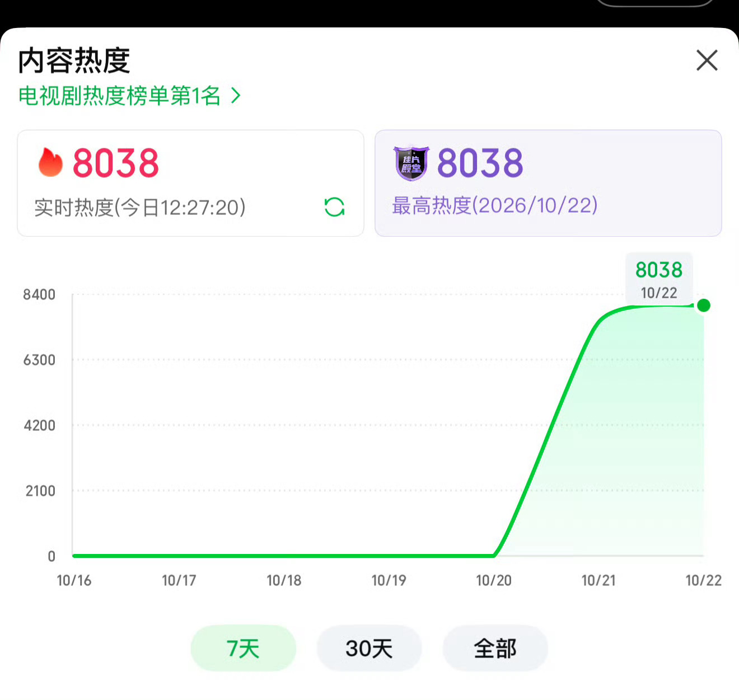The width and height of the screenshot is (739, 700).
Task: Refresh the 实时热度 value
Action: tap(334, 207)
